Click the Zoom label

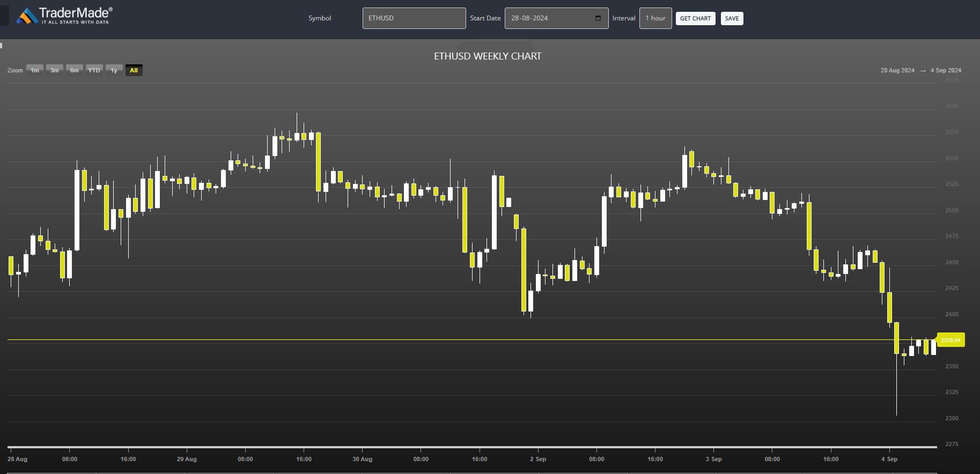tap(15, 70)
